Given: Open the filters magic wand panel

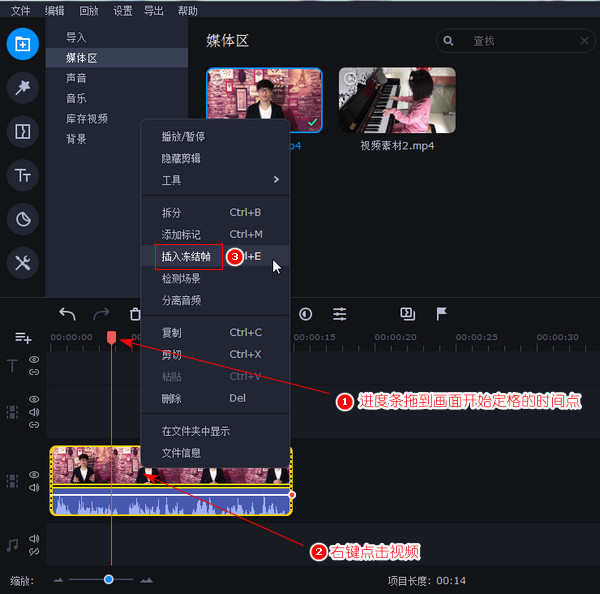Looking at the screenshot, I should point(23,88).
